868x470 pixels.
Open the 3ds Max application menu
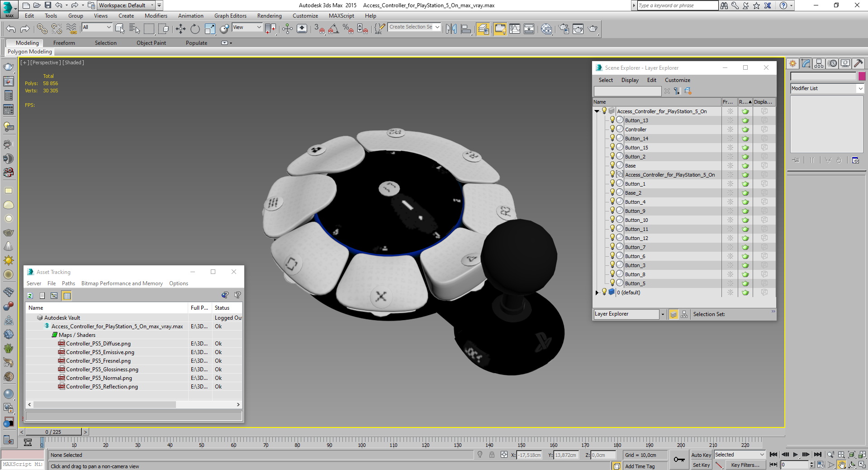[x=9, y=9]
